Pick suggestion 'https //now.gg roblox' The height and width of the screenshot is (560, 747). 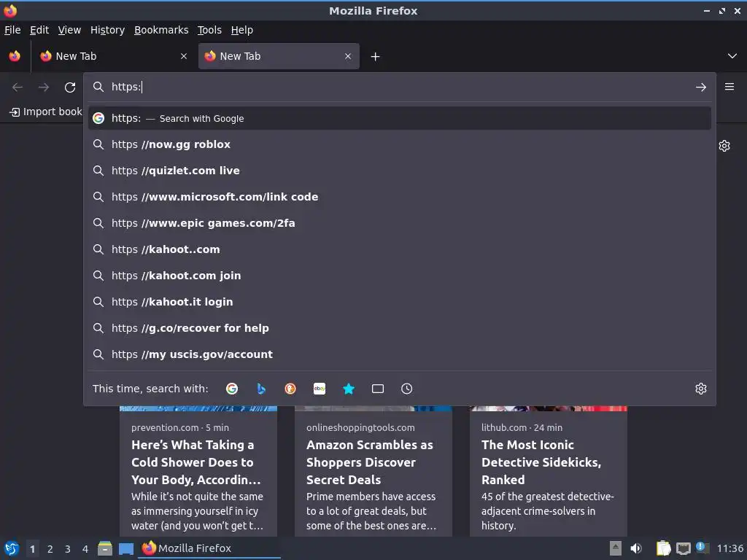point(400,144)
